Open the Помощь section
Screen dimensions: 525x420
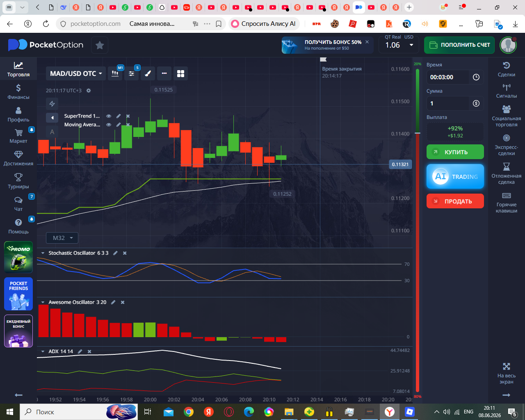tap(18, 226)
